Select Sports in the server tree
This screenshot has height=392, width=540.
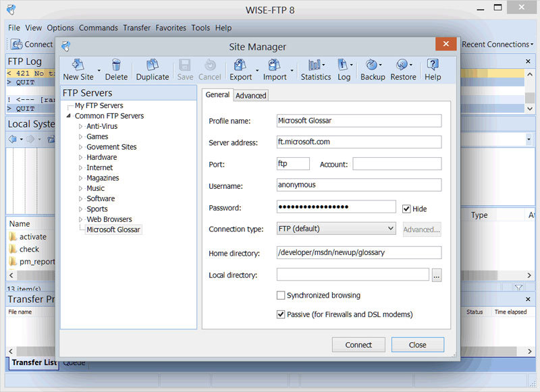click(x=97, y=209)
